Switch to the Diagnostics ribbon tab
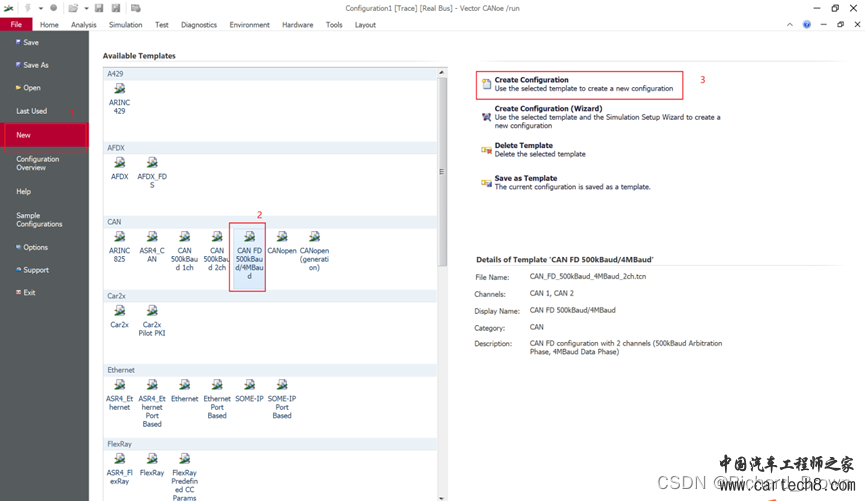 [198, 25]
